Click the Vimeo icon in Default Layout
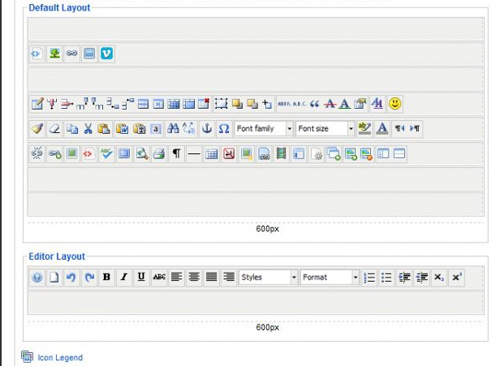Screen dimensions: 500x366 [x=107, y=54]
